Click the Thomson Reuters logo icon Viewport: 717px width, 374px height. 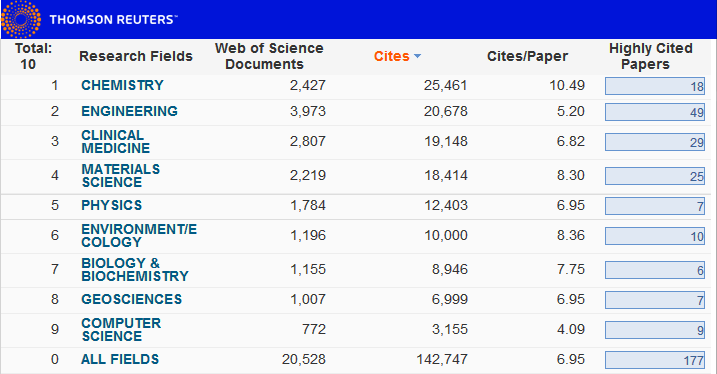coord(21,19)
